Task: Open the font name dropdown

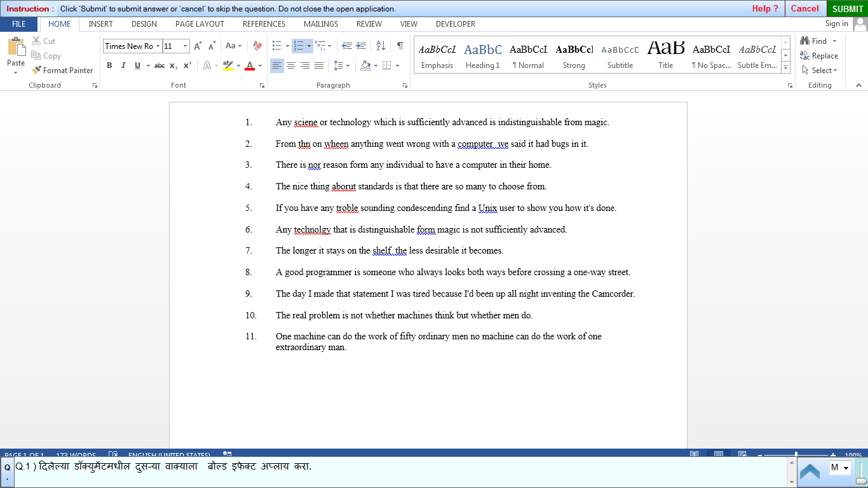Action: pyautogui.click(x=158, y=46)
